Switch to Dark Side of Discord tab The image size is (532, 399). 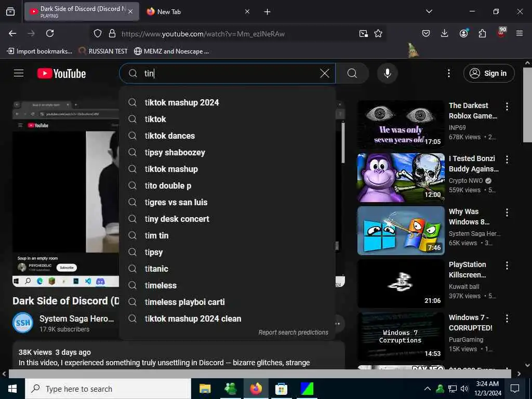coord(82,11)
